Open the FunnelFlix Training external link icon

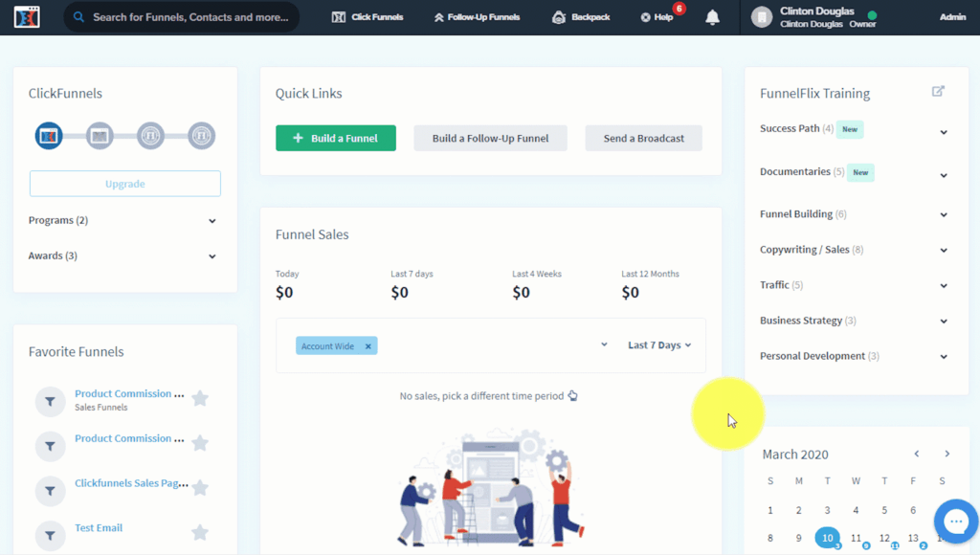938,92
